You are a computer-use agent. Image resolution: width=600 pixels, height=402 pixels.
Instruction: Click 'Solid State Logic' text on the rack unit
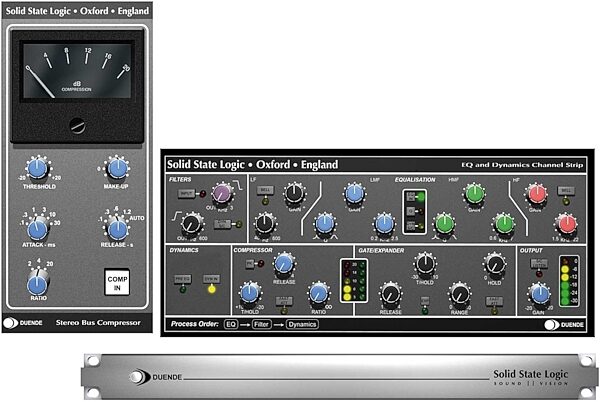[530, 374]
